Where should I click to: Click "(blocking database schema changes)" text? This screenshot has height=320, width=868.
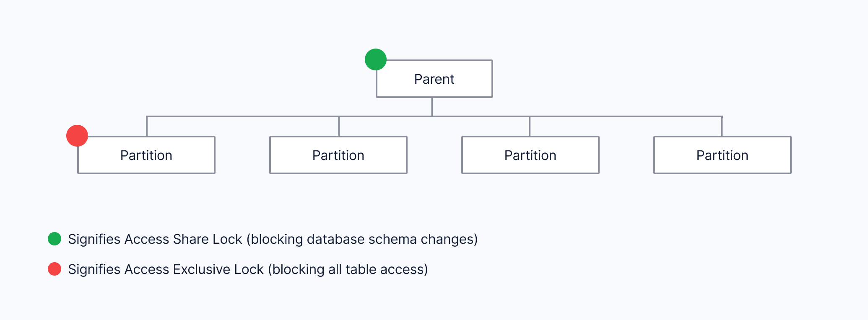tap(362, 239)
